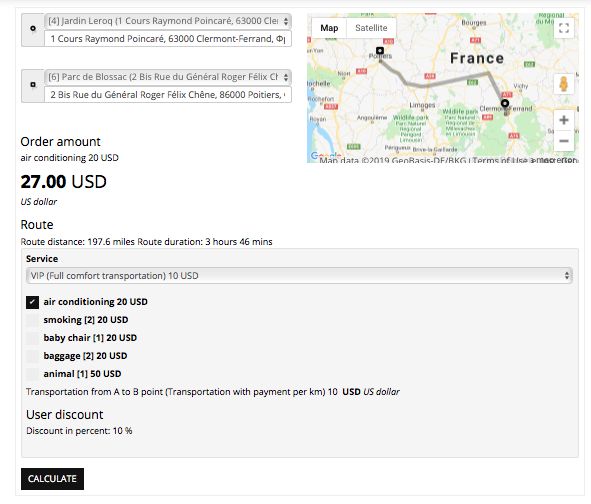Click the Clermont-Ferrand map pin
This screenshot has width=591, height=504.
point(505,103)
